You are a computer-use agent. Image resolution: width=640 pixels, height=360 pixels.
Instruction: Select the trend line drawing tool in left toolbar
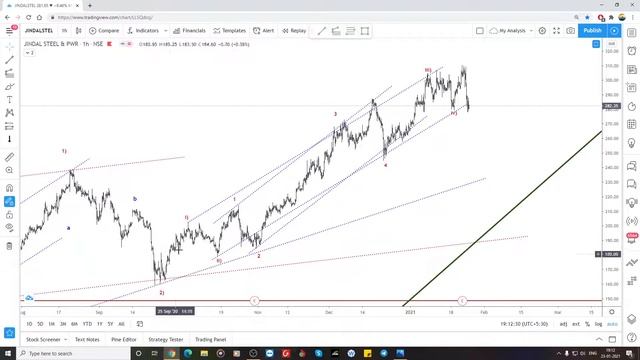[x=9, y=60]
